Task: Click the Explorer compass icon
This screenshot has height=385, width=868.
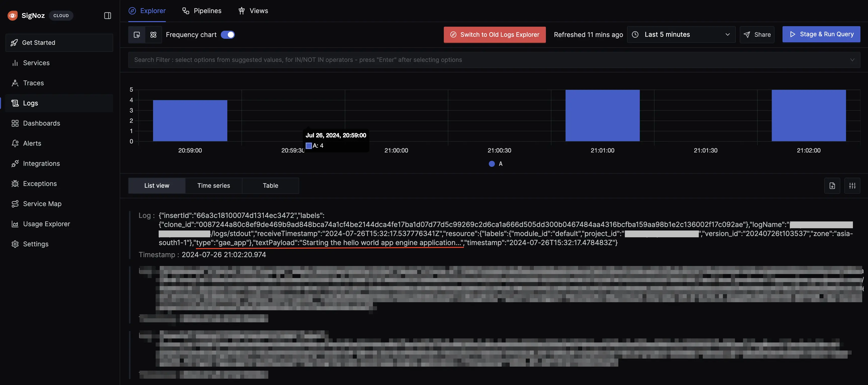Action: [133, 11]
